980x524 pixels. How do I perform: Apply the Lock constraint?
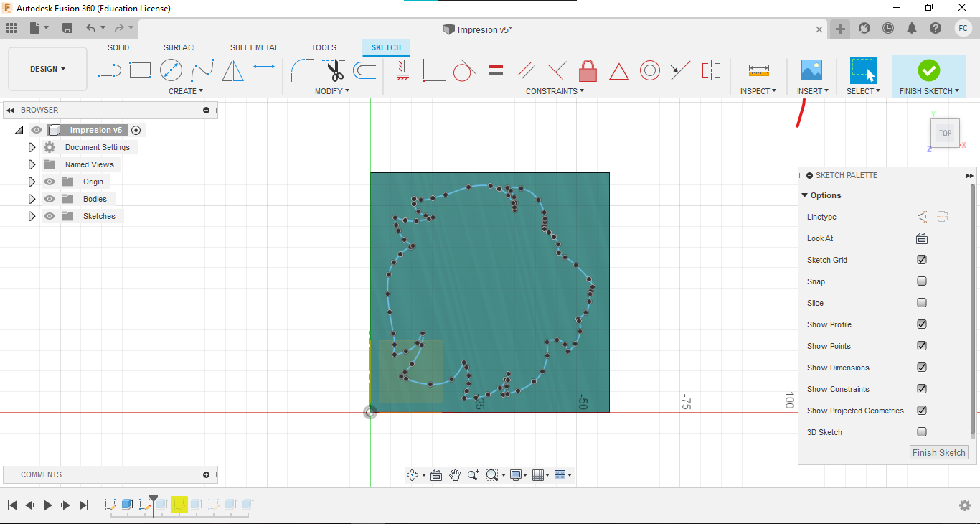click(x=588, y=70)
